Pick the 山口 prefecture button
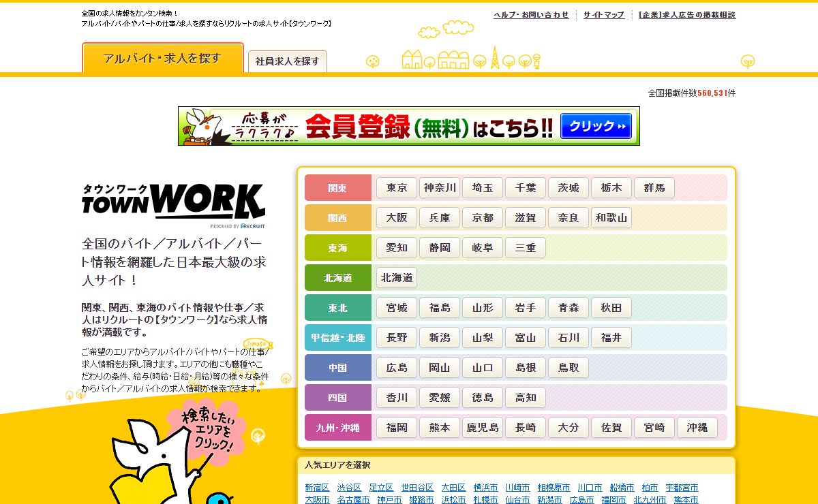This screenshot has height=504, width=818. click(483, 368)
